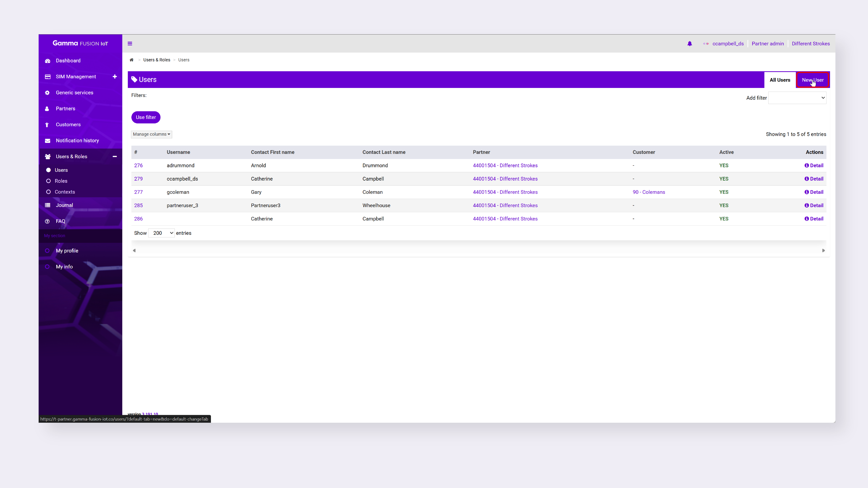This screenshot has width=868, height=488.
Task: Open the Manage columns dropdown
Action: tap(151, 134)
